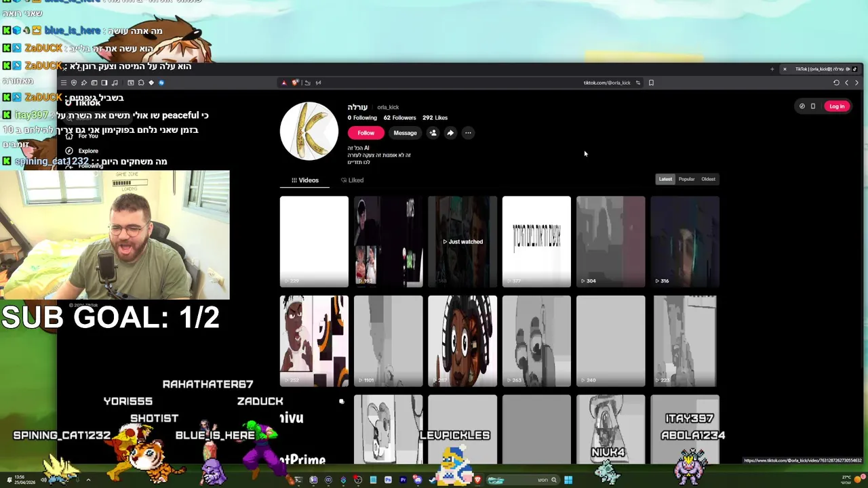
Task: Open Photoshop from the taskbar
Action: tap(388, 480)
